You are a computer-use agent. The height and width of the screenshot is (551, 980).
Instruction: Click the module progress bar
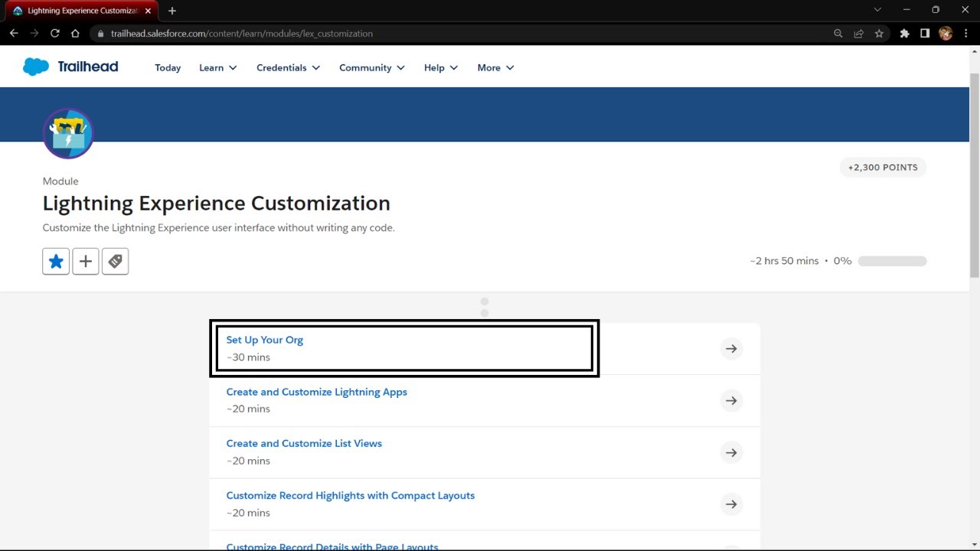[x=893, y=261]
